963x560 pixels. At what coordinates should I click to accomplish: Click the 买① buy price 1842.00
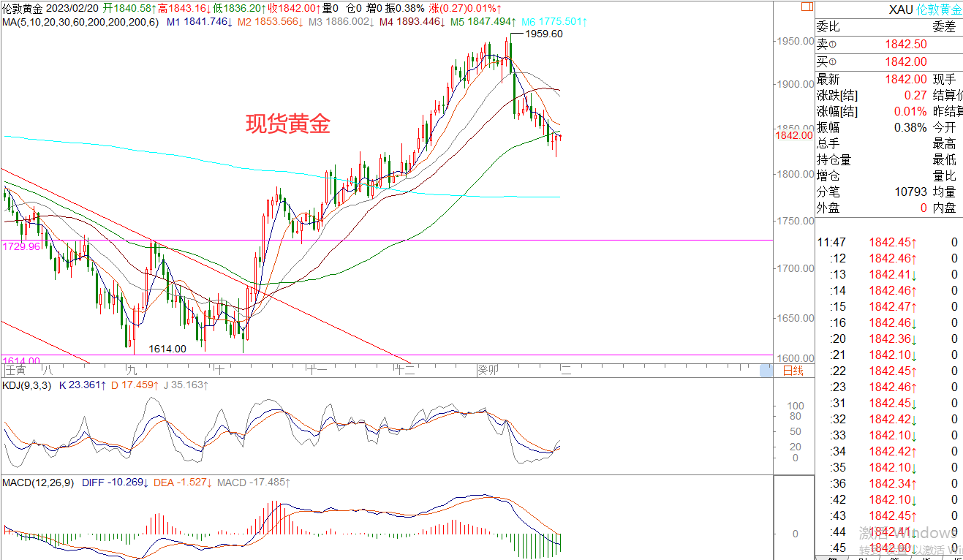[x=906, y=62]
